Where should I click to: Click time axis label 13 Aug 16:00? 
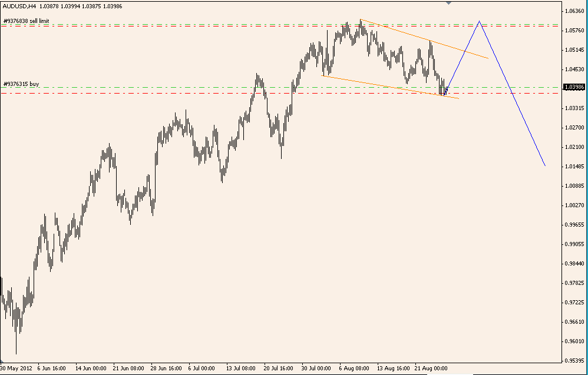(x=392, y=369)
